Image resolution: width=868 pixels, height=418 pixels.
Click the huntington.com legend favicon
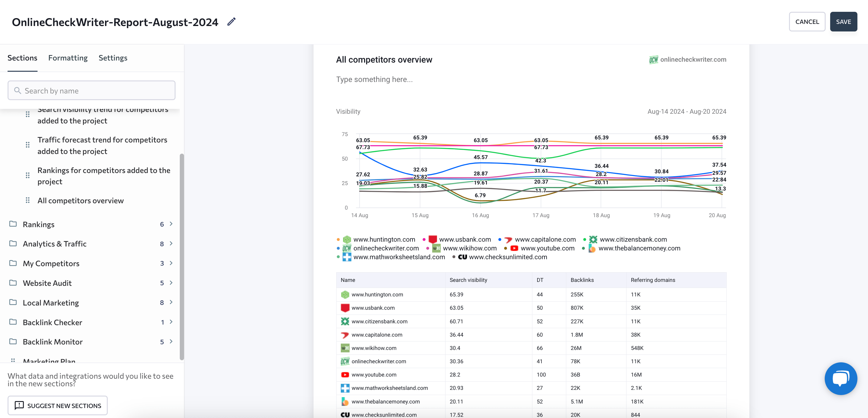pos(347,240)
